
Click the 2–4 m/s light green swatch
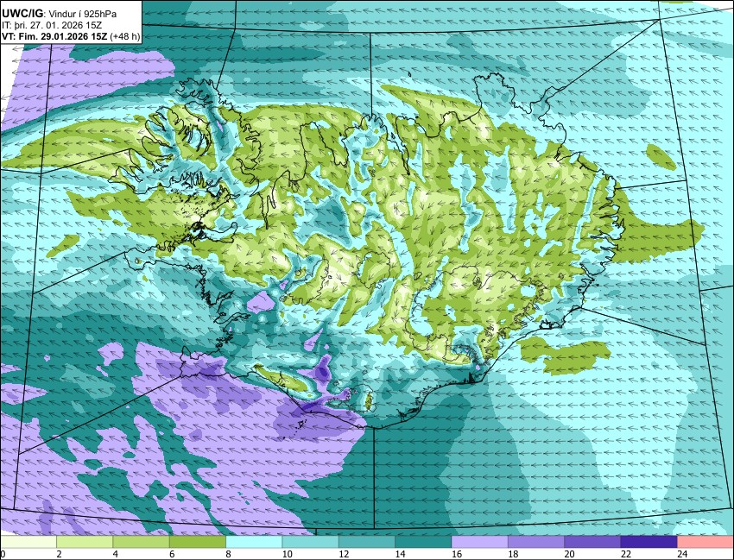click(85, 542)
